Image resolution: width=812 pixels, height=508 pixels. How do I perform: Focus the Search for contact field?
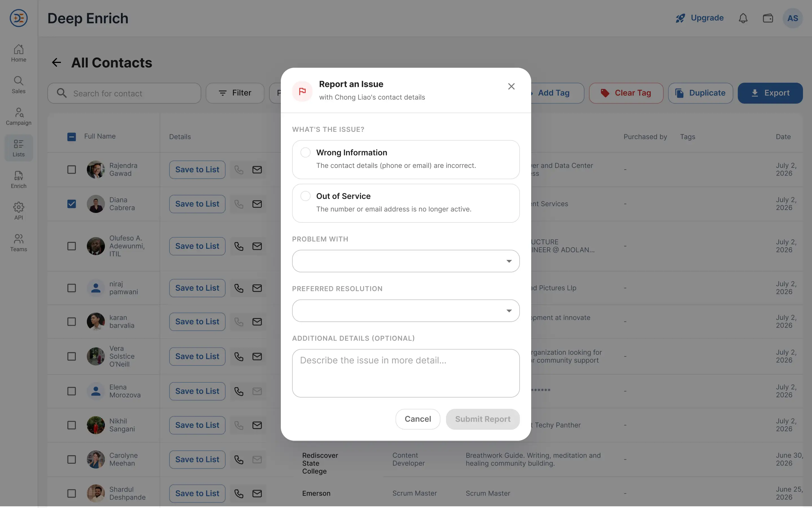click(124, 93)
